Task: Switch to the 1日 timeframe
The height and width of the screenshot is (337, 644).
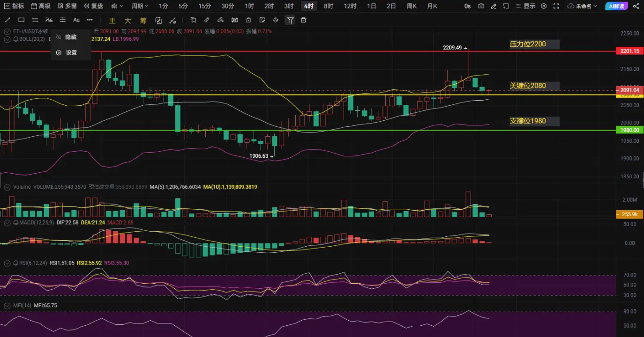Action: tap(371, 6)
